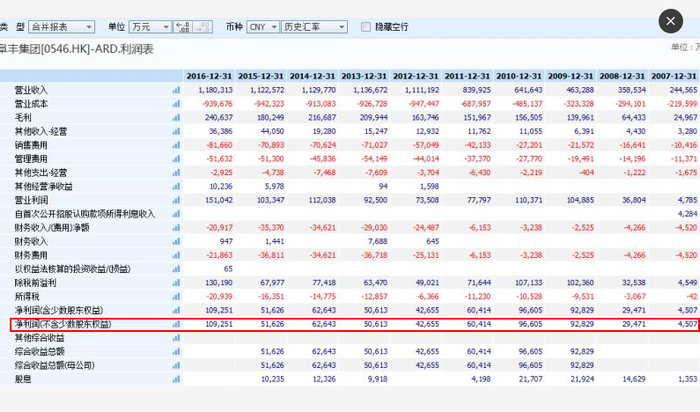Select cell value -939,676
Viewport: 700px width, 412px height.
(217, 104)
